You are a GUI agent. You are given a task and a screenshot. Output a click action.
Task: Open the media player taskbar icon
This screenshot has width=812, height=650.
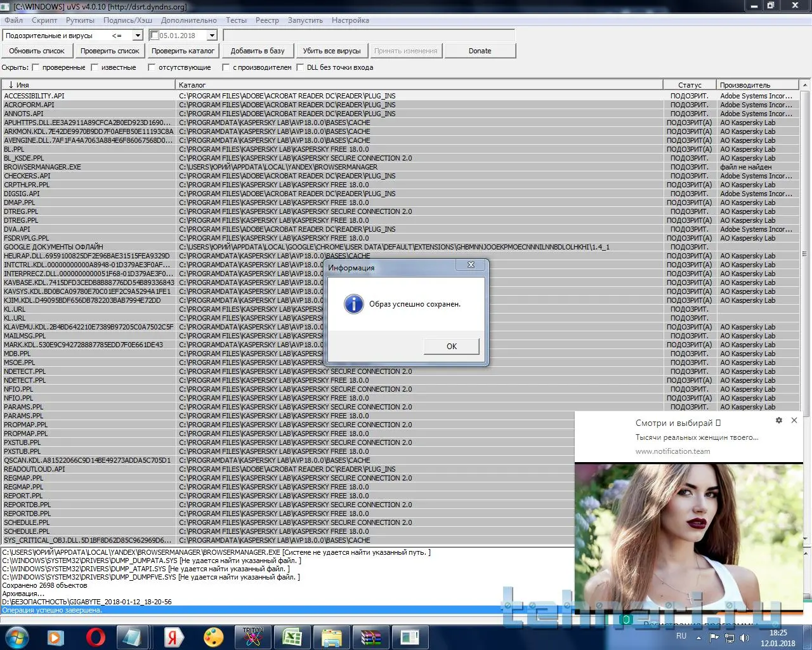(56, 637)
